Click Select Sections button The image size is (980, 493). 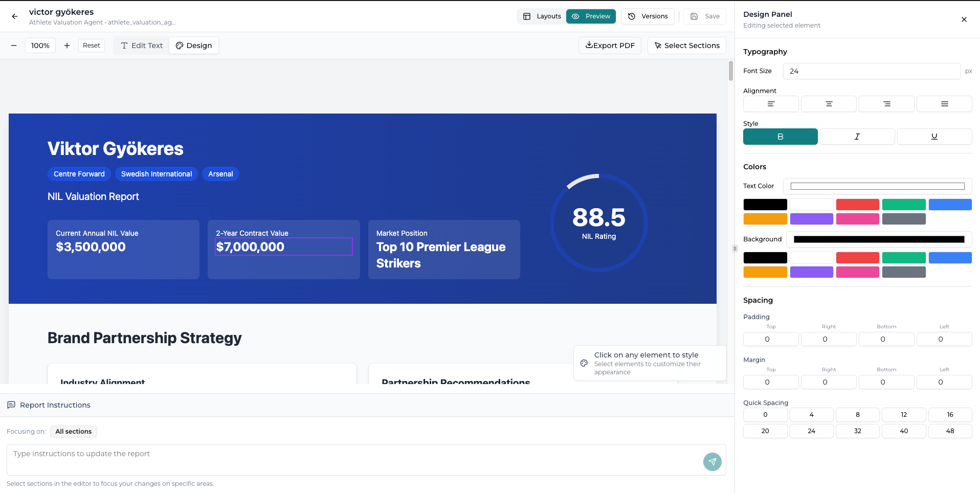pyautogui.click(x=687, y=46)
